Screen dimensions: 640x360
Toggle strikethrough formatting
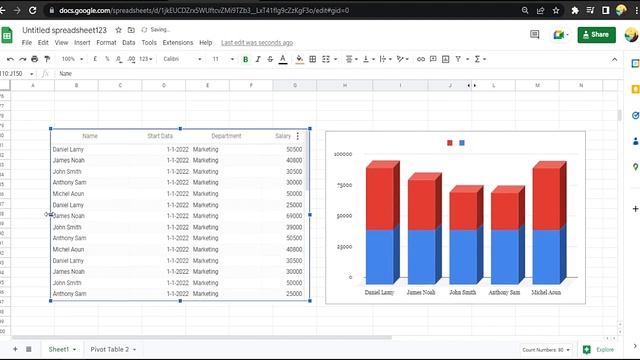tap(270, 59)
